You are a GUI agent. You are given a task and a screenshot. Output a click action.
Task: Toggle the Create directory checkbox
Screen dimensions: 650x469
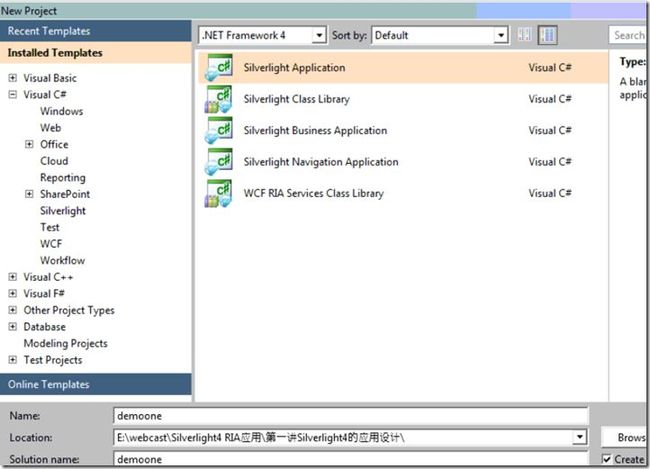click(x=606, y=459)
